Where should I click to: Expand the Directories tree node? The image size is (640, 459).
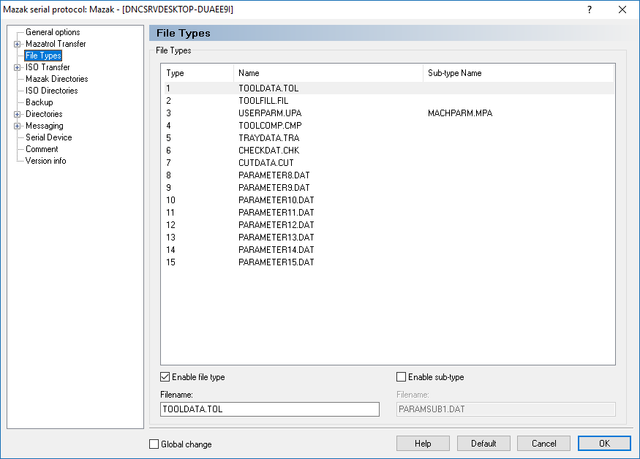[x=17, y=114]
